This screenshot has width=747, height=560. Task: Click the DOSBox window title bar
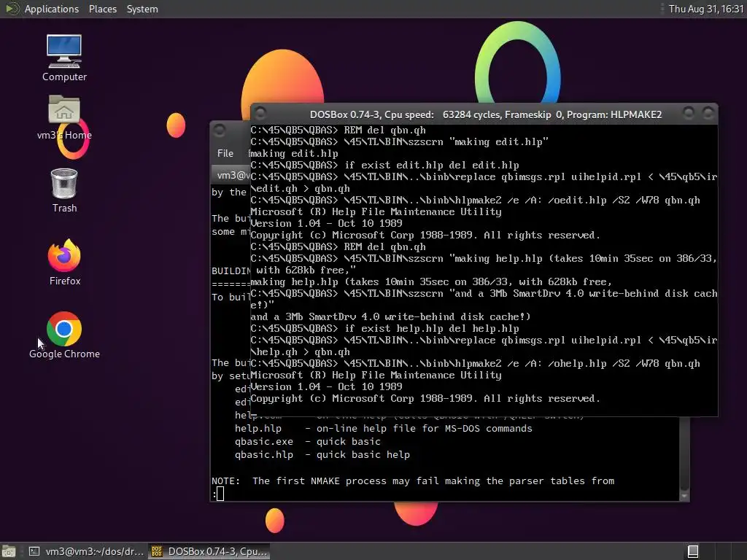coord(484,114)
